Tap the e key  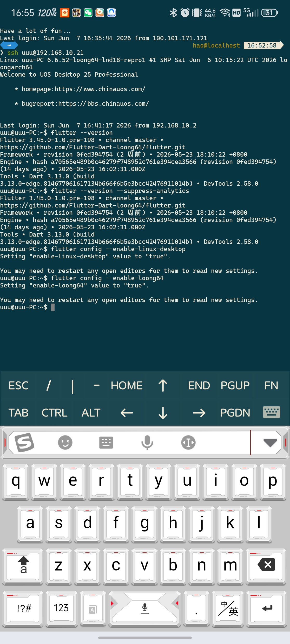pos(73,482)
